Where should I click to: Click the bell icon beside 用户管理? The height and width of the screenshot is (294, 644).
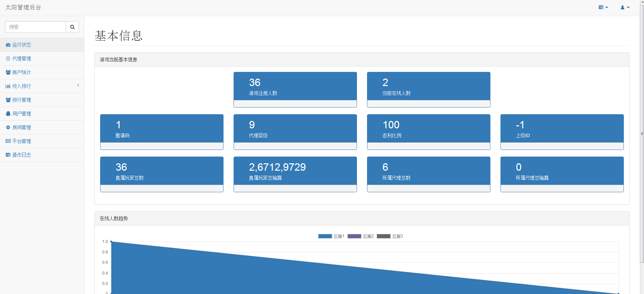[x=8, y=114]
